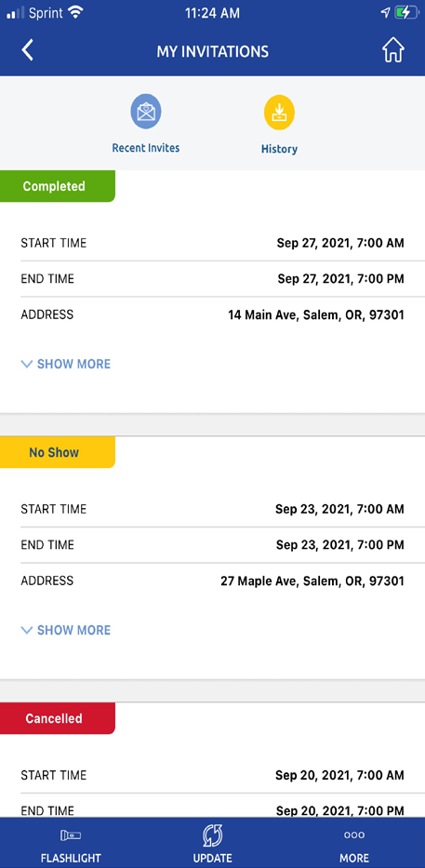Open the History download icon
Image resolution: width=425 pixels, height=868 pixels.
point(279,113)
